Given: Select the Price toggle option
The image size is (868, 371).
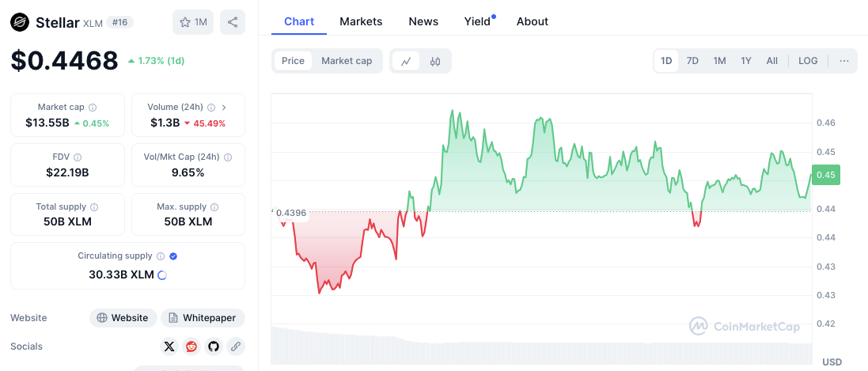Looking at the screenshot, I should [293, 61].
